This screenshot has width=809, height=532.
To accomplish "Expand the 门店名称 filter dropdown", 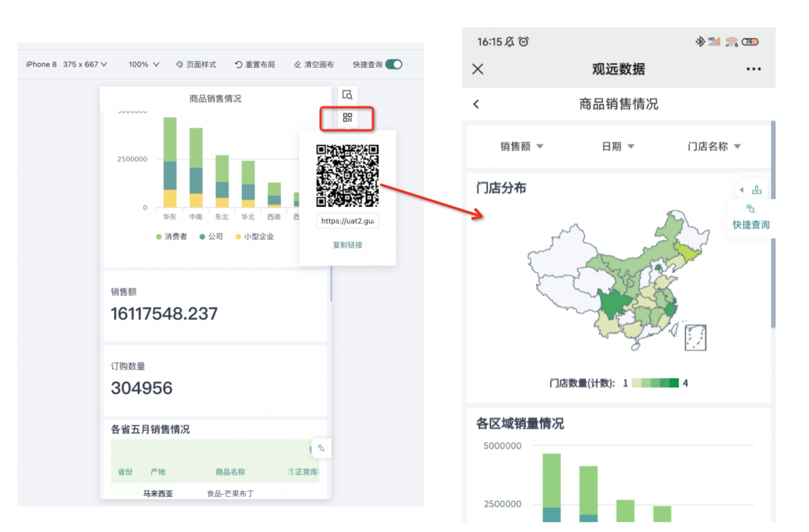I will 714,146.
